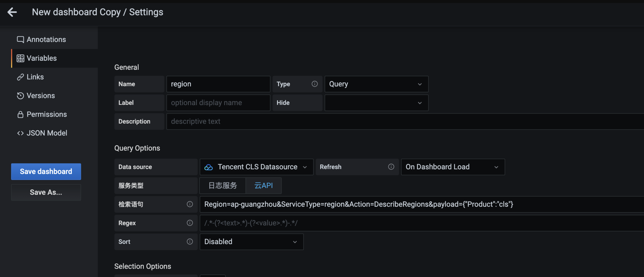Go back using the arrow icon

tap(12, 12)
